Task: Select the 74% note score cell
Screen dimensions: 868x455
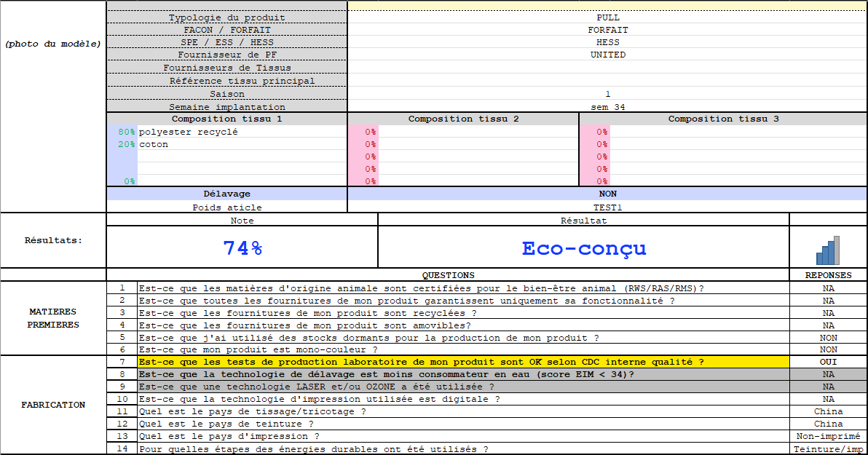Action: click(242, 248)
